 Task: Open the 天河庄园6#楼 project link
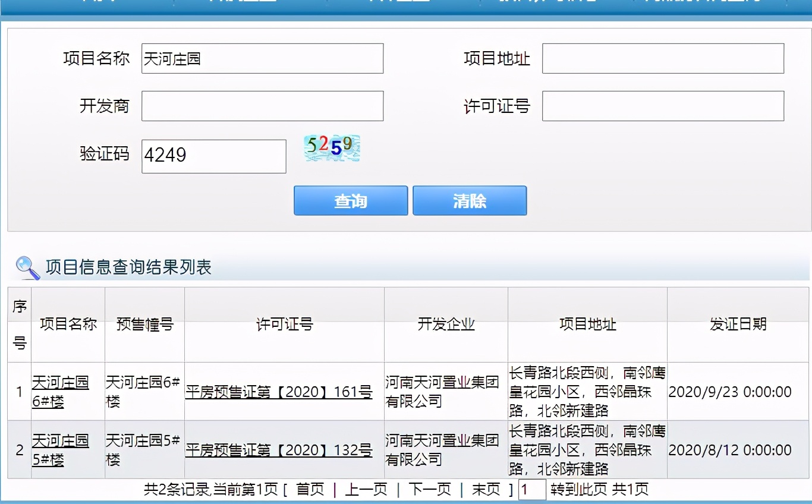coord(60,391)
